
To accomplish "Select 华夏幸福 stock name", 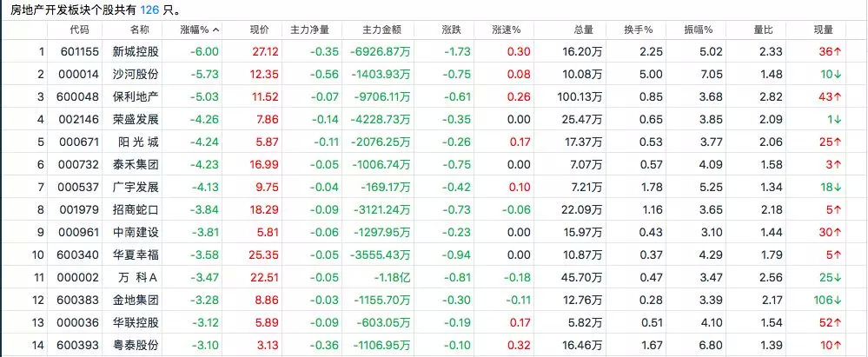I will tap(137, 255).
